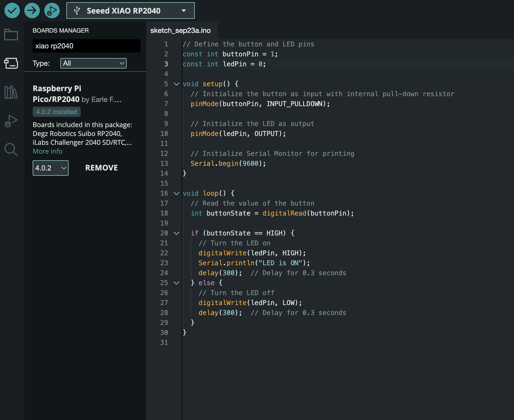This screenshot has height=420, width=514.
Task: Click the 'Boards included in this package' description
Action: (x=82, y=133)
